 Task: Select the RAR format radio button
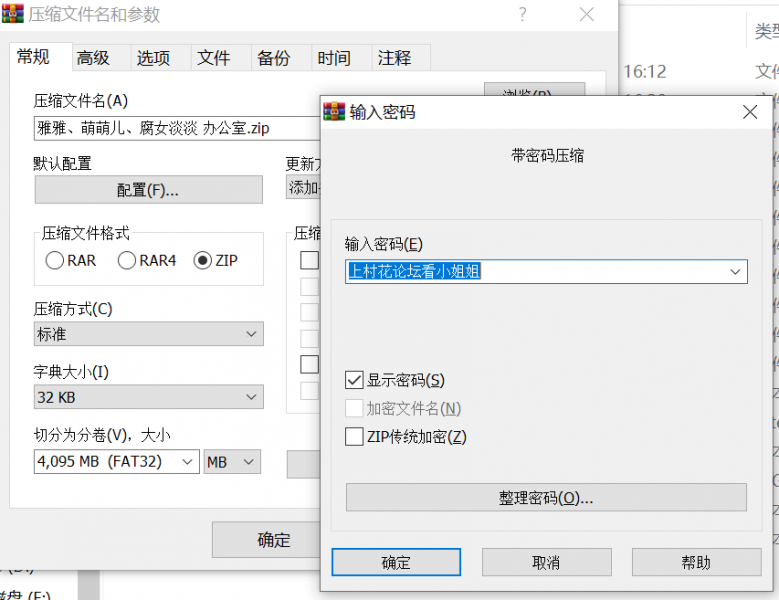tap(55, 261)
